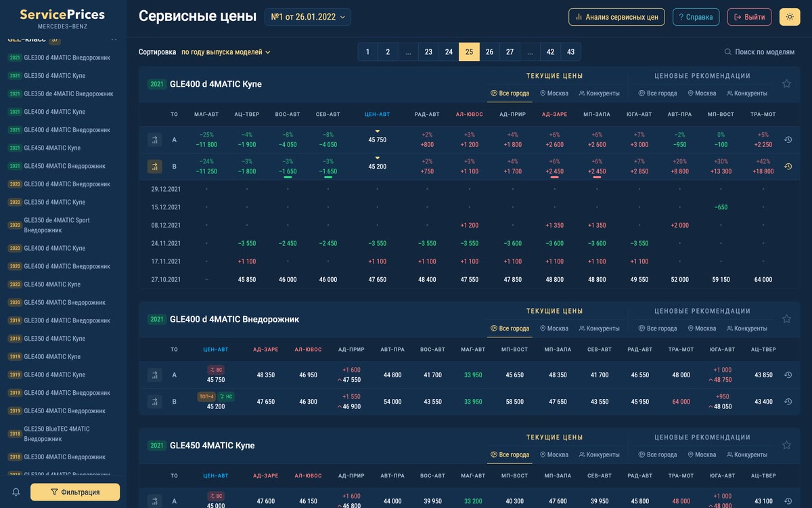Click date row 27.10.2021

[x=470, y=279]
